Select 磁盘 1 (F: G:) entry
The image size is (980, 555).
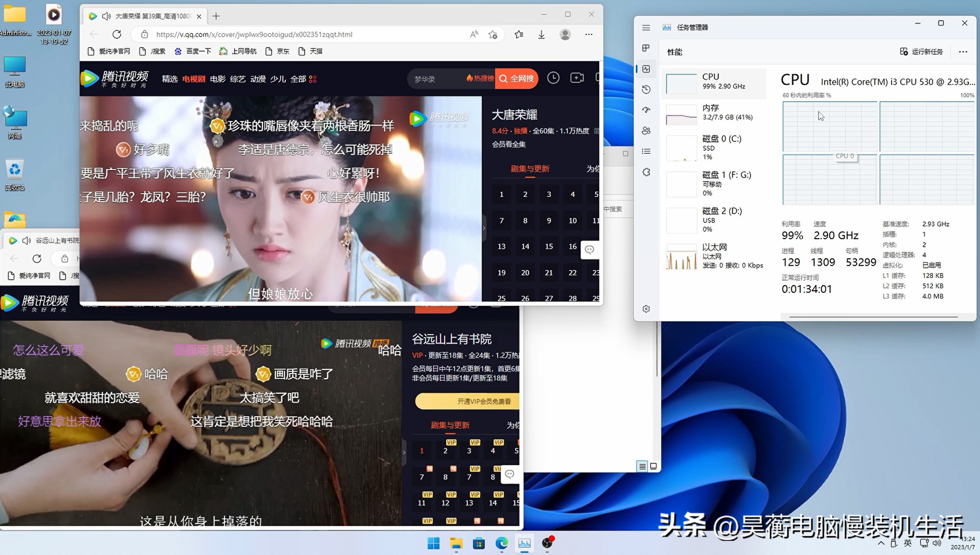click(714, 184)
